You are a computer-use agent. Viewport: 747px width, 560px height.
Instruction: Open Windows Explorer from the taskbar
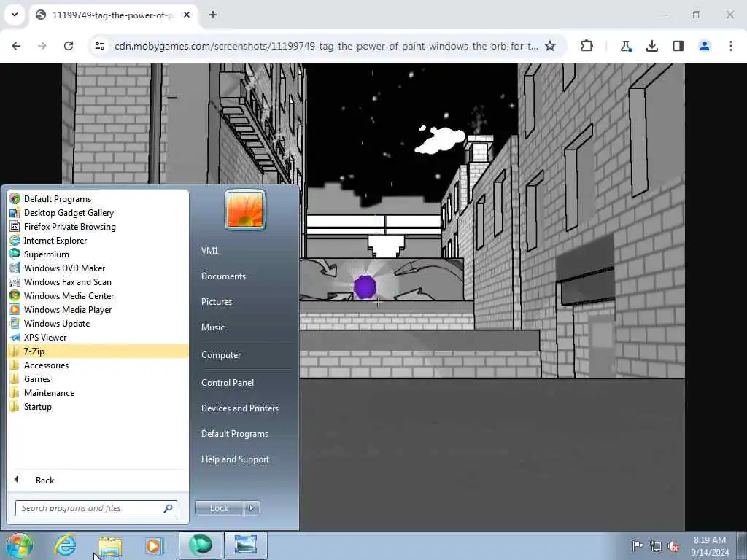coord(111,545)
